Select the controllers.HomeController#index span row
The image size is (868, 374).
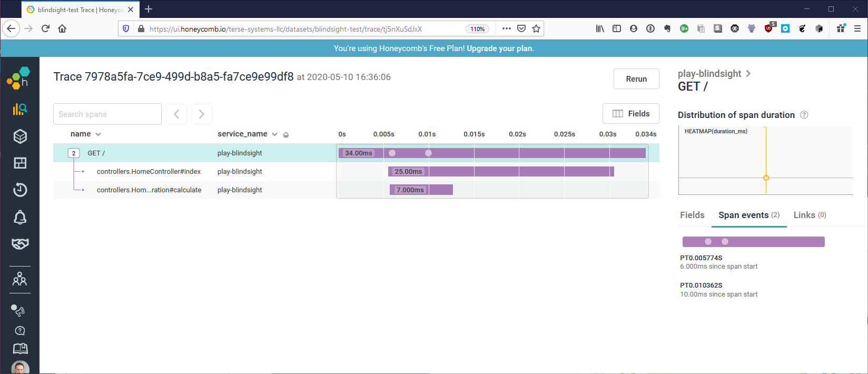pyautogui.click(x=356, y=172)
